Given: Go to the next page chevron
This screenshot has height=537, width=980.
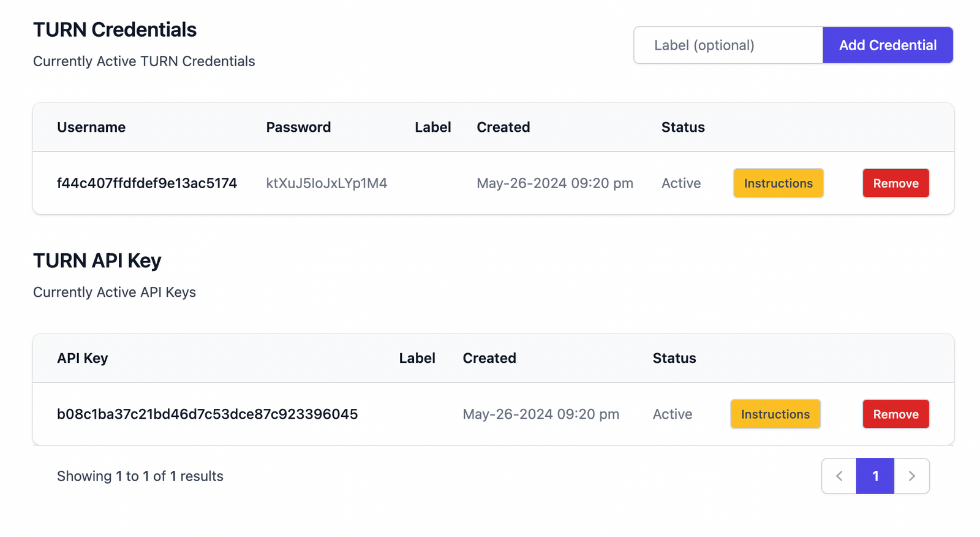Looking at the screenshot, I should point(911,476).
